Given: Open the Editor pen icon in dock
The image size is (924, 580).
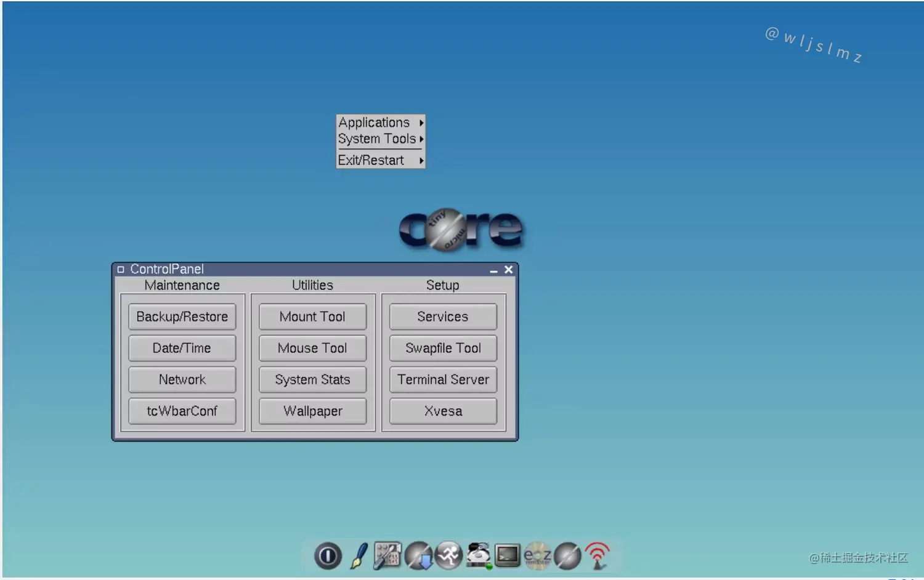Looking at the screenshot, I should coord(359,556).
